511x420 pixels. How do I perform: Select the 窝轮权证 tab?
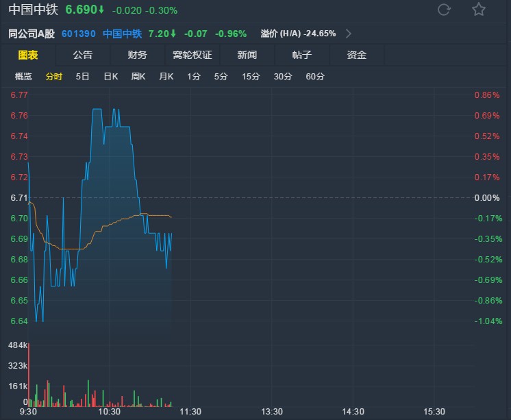coord(192,55)
